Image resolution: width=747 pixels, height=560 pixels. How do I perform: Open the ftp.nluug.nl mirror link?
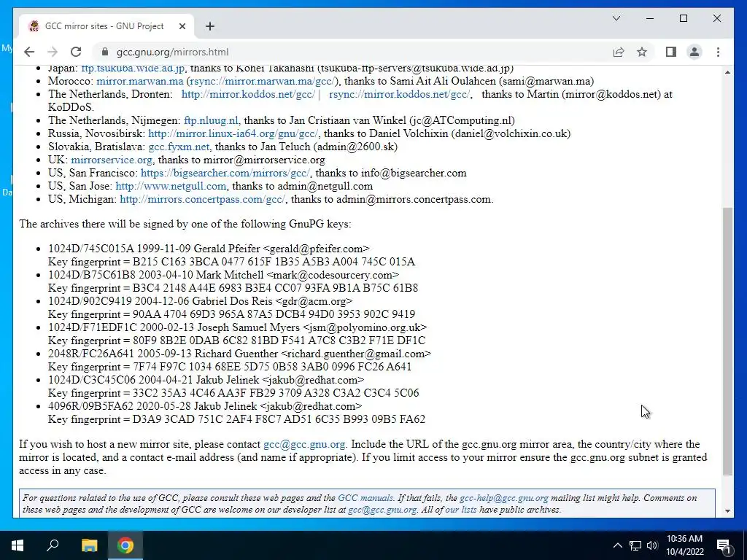tap(211, 120)
